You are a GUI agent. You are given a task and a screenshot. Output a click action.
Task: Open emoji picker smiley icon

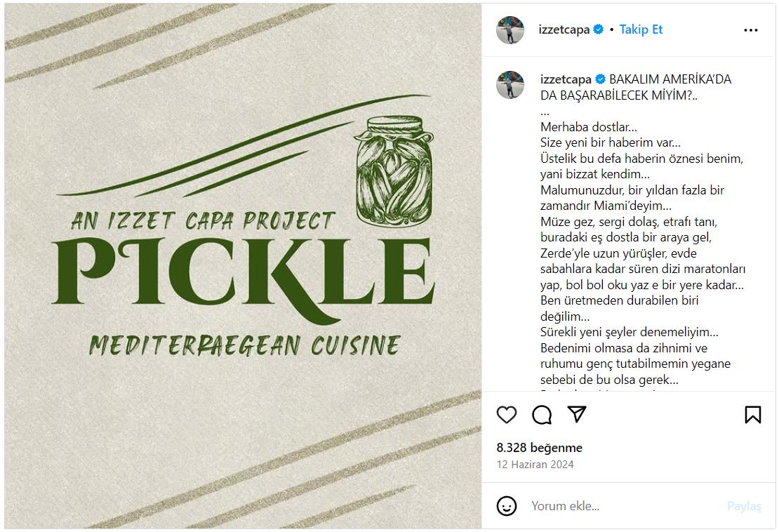tap(507, 506)
